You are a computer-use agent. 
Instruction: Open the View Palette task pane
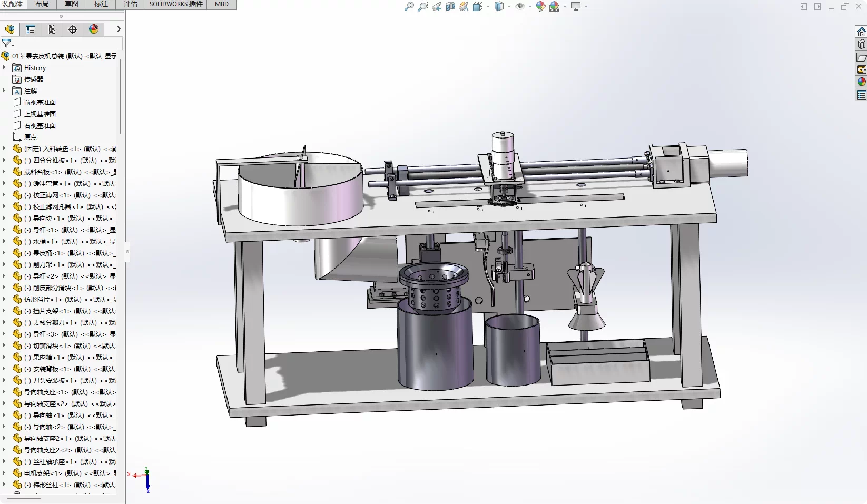coord(861,70)
